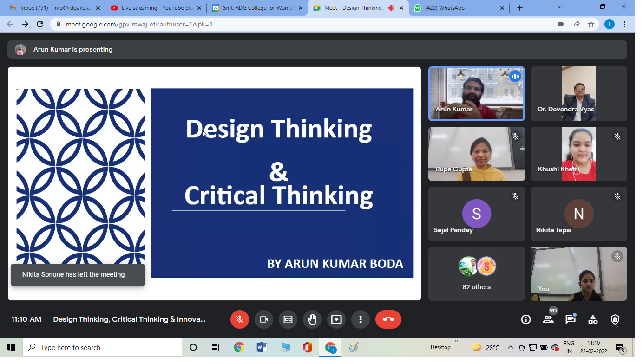Open the Present now screen share button

(336, 319)
